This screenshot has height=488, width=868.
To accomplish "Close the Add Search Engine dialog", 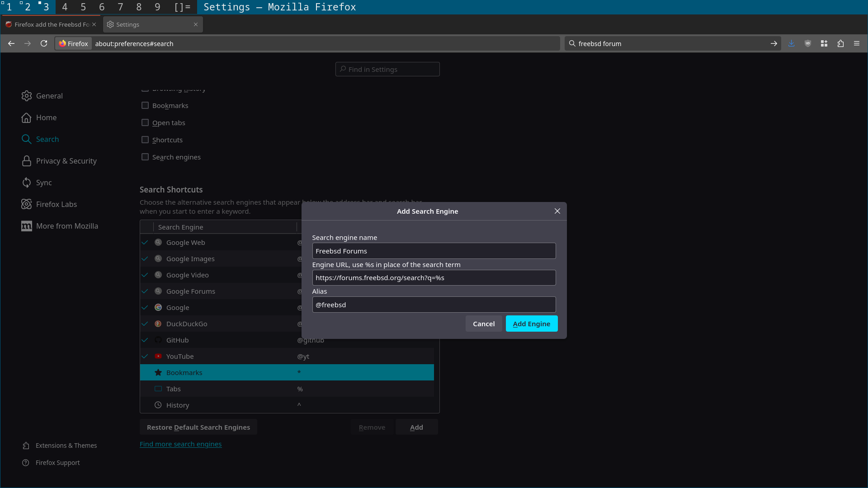I will coord(557,211).
